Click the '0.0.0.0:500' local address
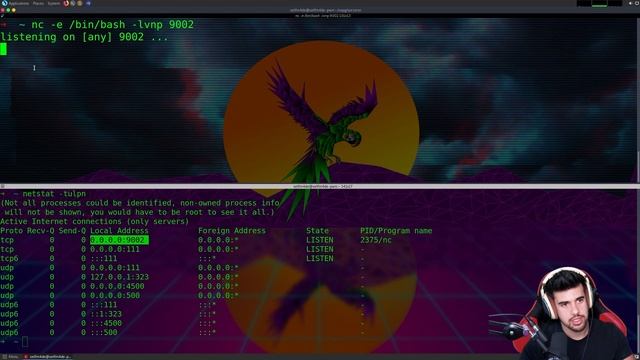The width and height of the screenshot is (640, 360). point(115,296)
